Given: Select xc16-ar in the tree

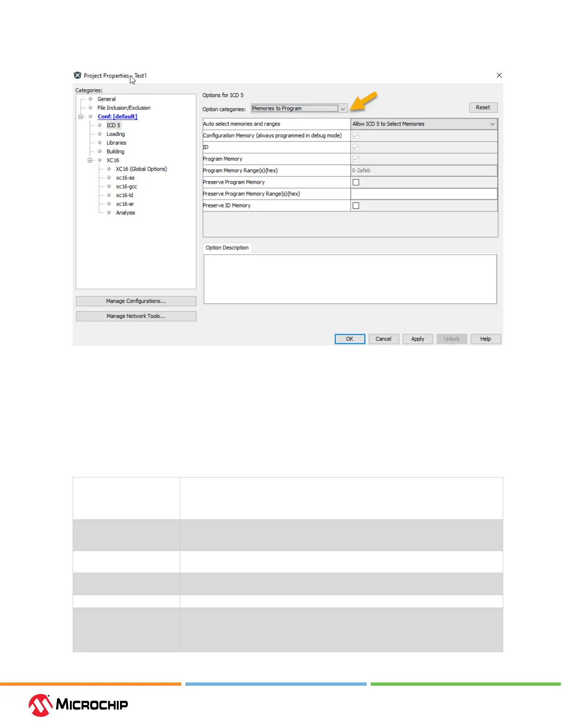Looking at the screenshot, I should 125,204.
